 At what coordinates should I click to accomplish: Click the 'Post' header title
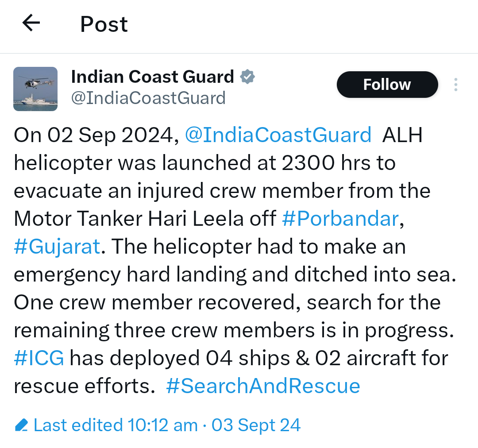tap(104, 24)
